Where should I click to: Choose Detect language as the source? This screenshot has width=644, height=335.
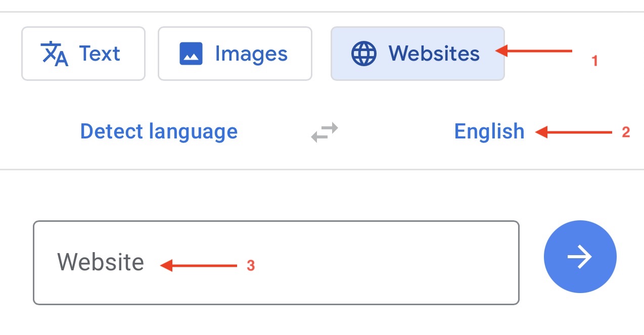tap(159, 132)
